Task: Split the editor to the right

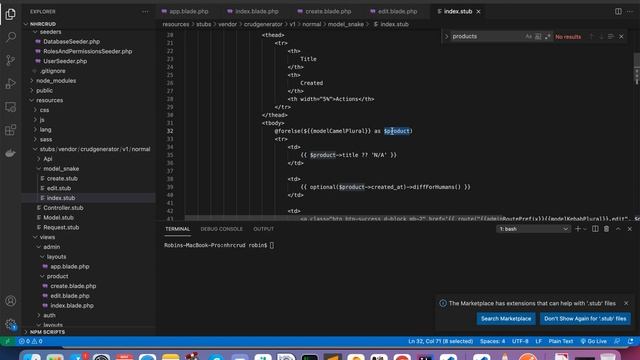Action: coord(618,11)
